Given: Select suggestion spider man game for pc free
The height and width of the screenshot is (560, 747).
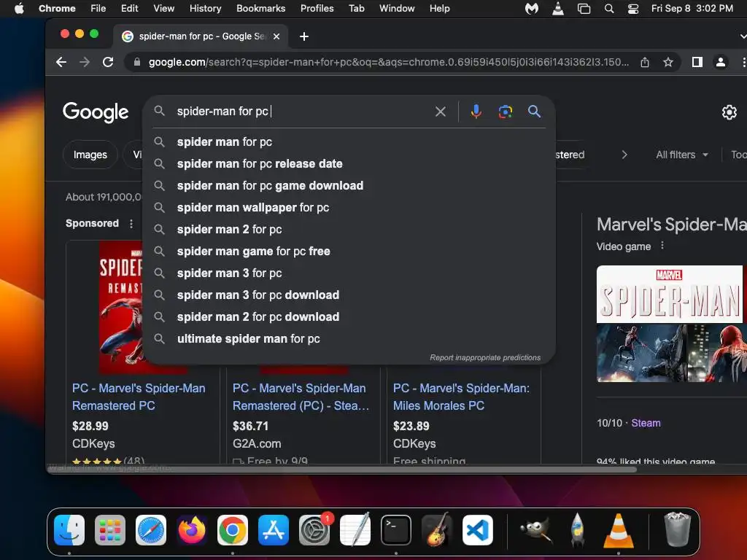Looking at the screenshot, I should click(349, 252).
